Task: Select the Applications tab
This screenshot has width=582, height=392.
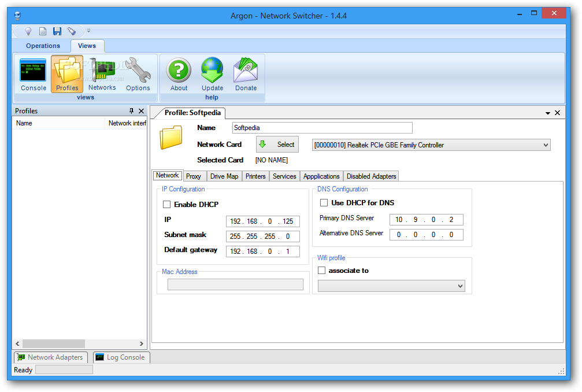Action: point(321,176)
